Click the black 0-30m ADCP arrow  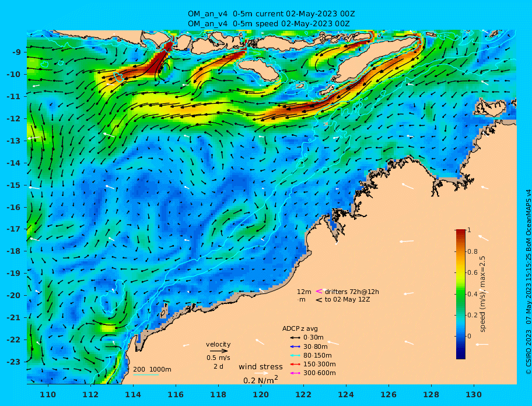click(x=295, y=338)
